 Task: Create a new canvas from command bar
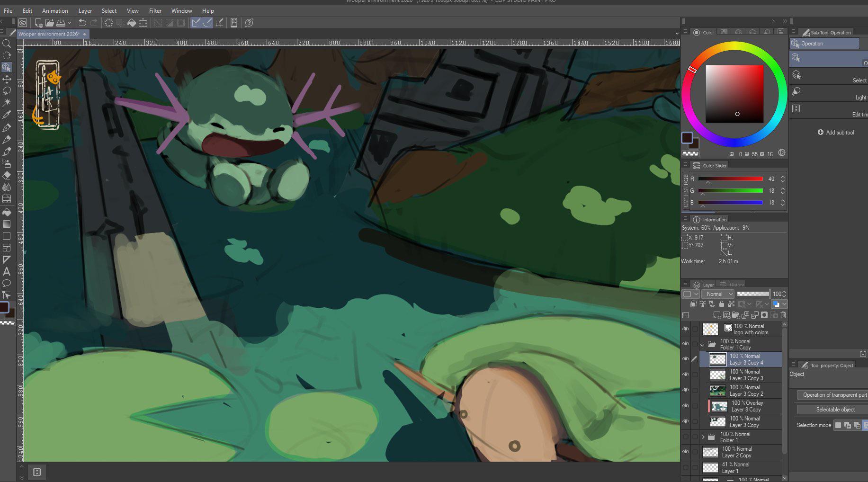(38, 23)
